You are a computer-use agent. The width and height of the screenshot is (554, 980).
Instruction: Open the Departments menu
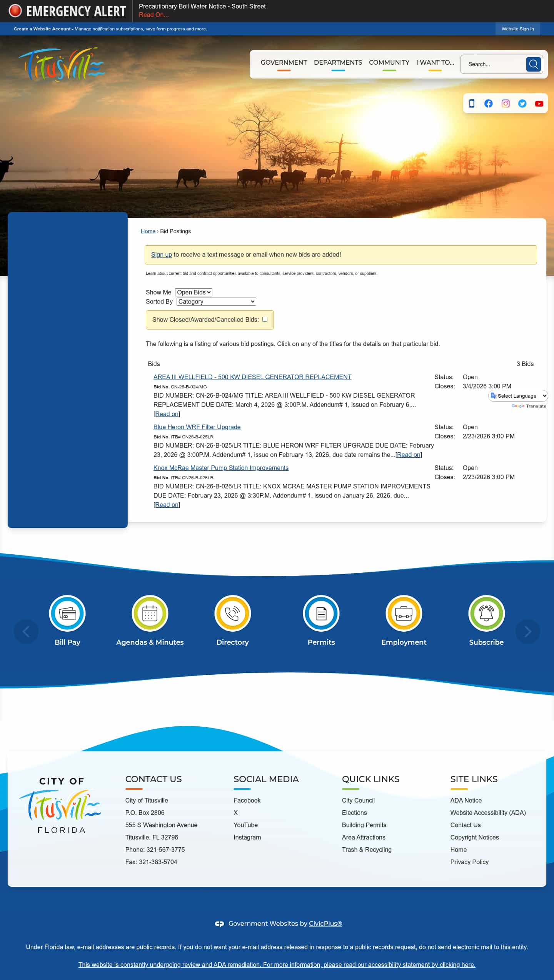(x=338, y=62)
